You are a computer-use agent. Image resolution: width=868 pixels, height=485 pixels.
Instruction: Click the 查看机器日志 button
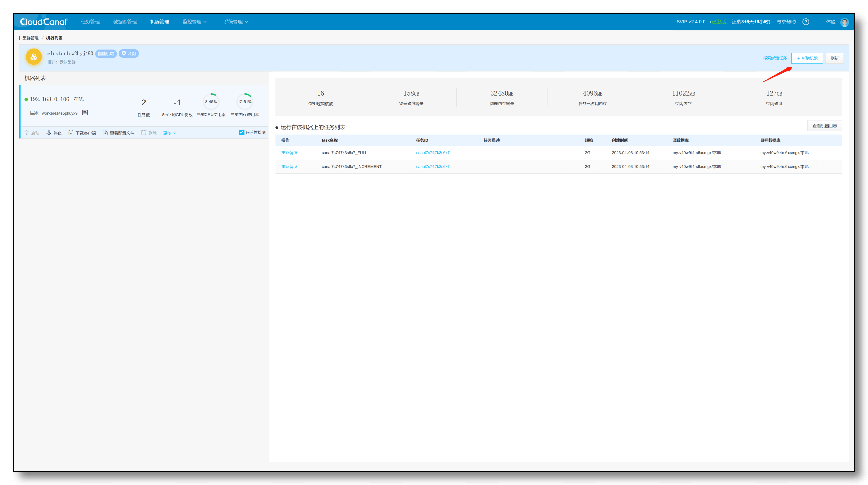tap(825, 126)
